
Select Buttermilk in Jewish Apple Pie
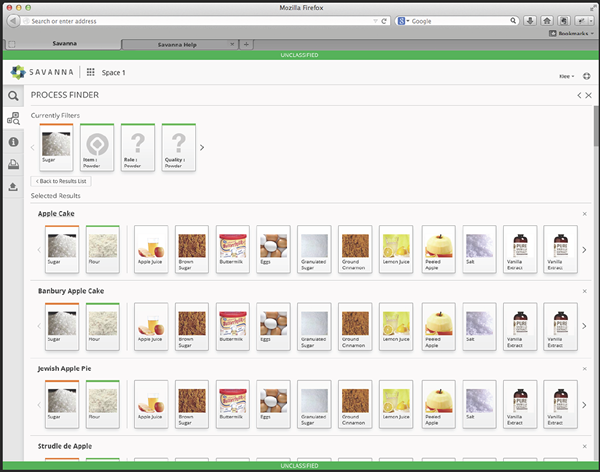(x=233, y=404)
